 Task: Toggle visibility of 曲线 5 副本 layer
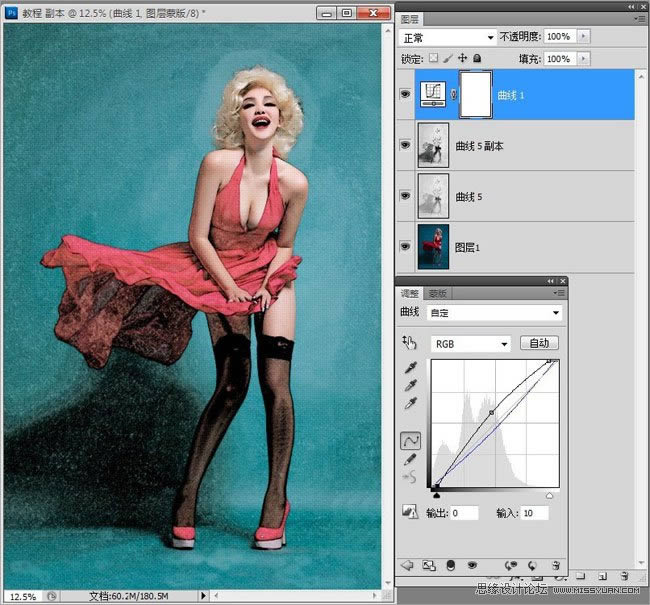coord(405,145)
